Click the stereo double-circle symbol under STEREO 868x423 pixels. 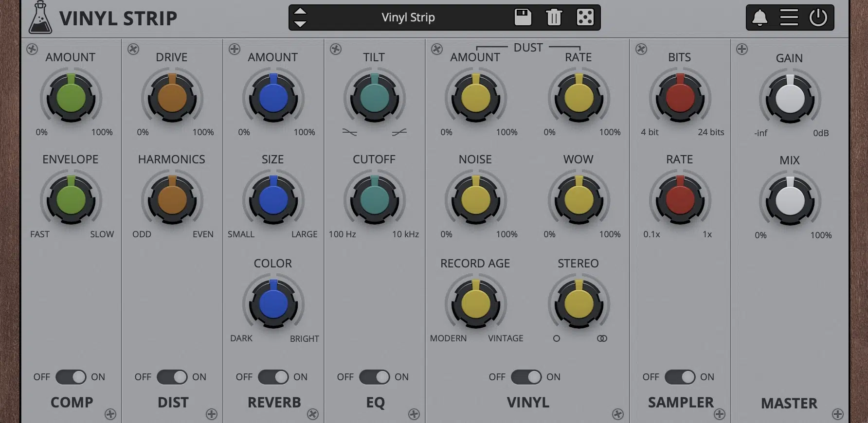coord(602,338)
